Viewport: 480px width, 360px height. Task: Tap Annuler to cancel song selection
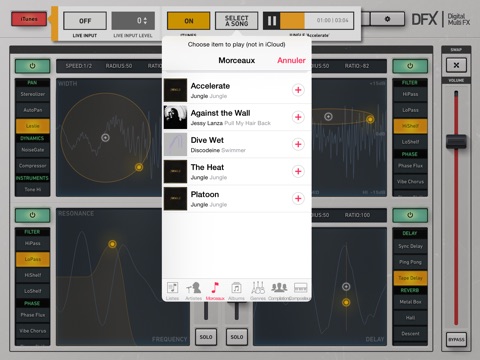(x=291, y=60)
